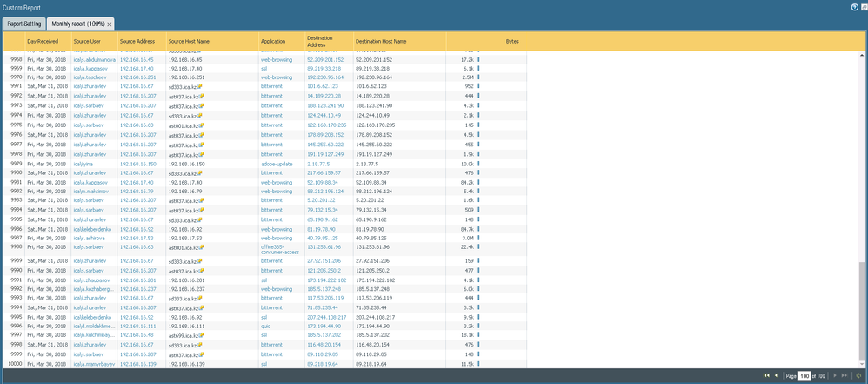Click the host icon next to row 9971's sd333.ica.kz
868x384 pixels.
click(x=200, y=87)
